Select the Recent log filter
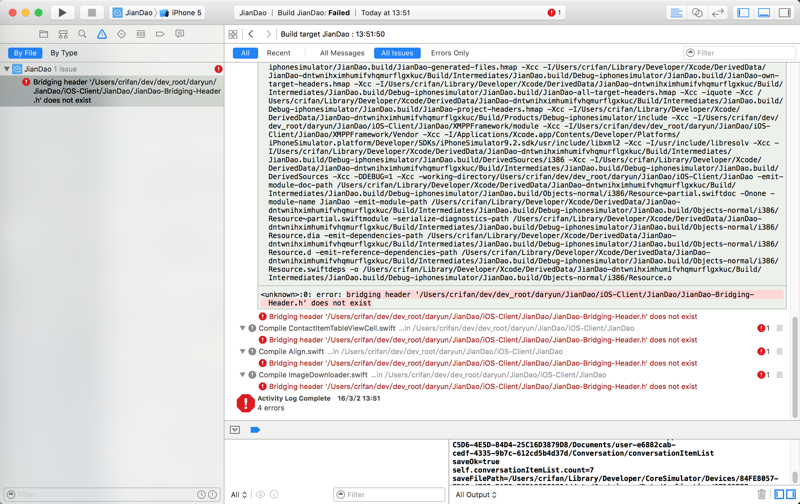Screen dimensions: 800x504 click(279, 53)
